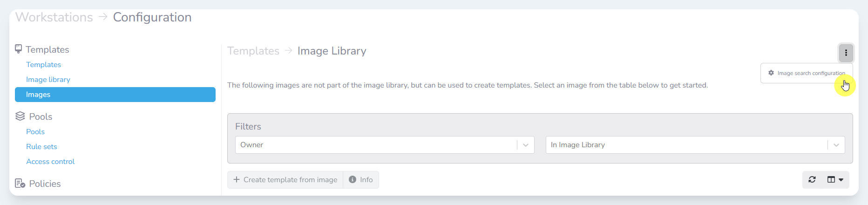868x205 pixels.
Task: Click the Policies section icon
Action: pos(20,184)
